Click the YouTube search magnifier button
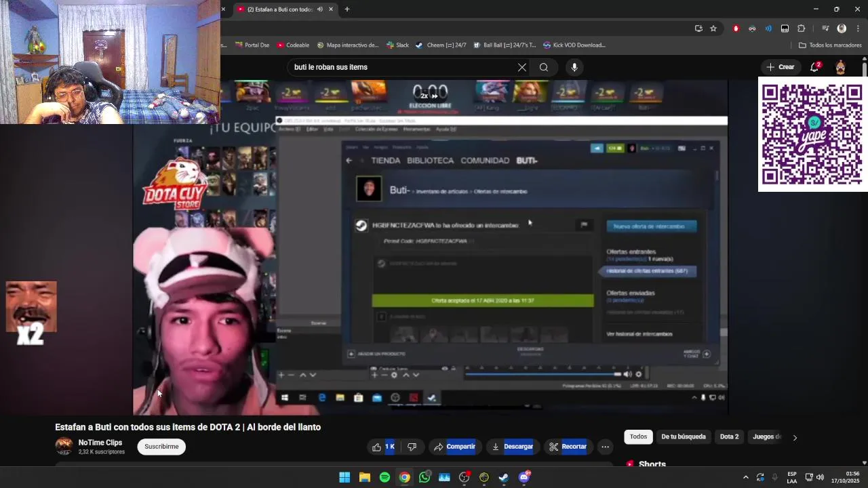This screenshot has width=868, height=488. (x=544, y=67)
